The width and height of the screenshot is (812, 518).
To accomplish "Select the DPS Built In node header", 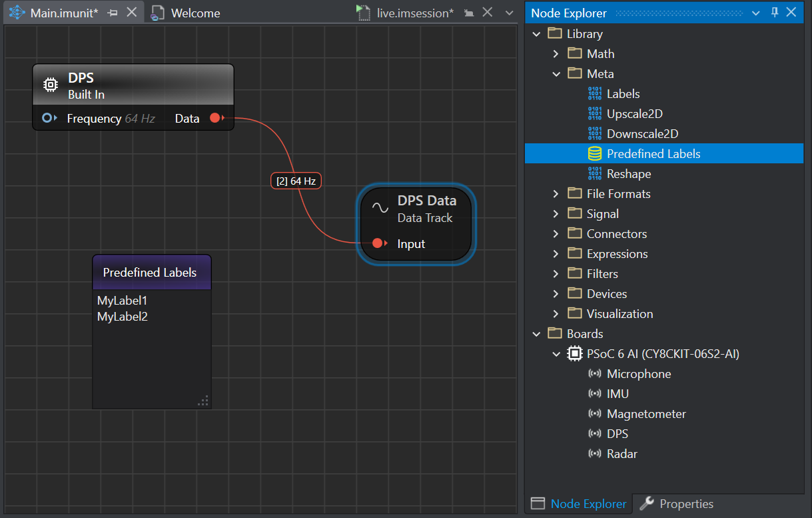I will [x=133, y=85].
